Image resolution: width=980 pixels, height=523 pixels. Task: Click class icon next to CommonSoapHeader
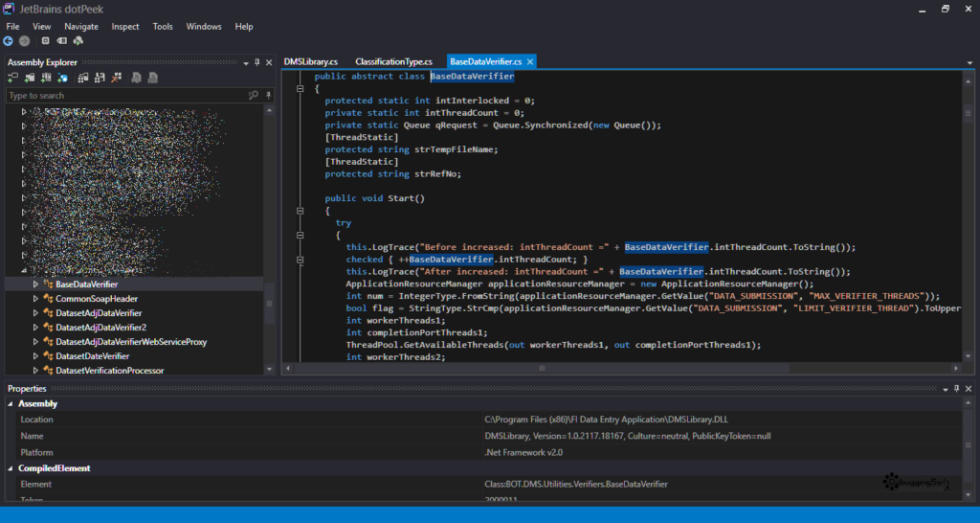48,299
